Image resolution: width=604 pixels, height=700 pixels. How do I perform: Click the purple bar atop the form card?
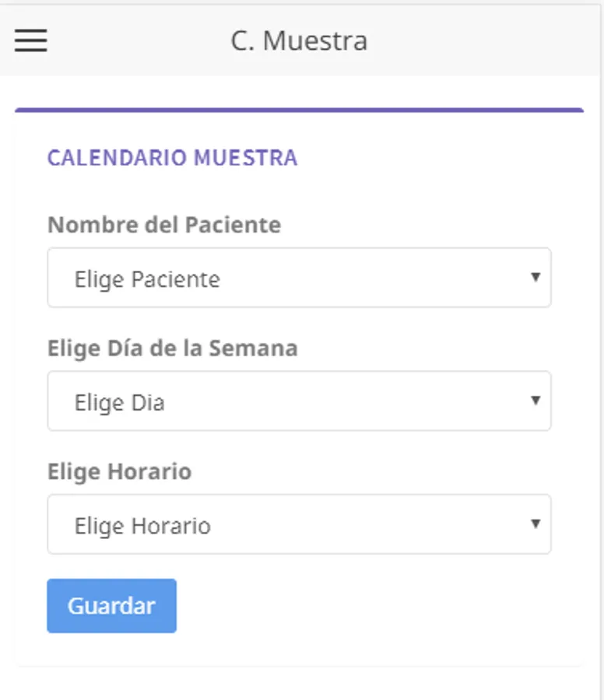tap(299, 110)
